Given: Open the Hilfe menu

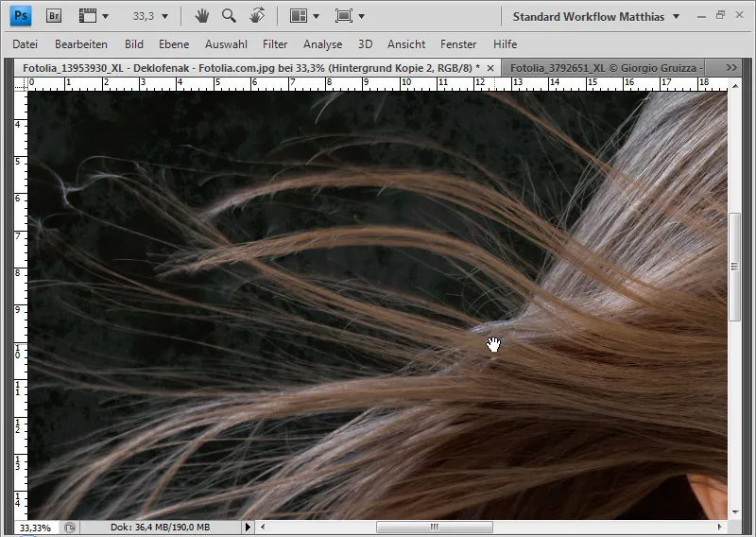Looking at the screenshot, I should coord(505,44).
